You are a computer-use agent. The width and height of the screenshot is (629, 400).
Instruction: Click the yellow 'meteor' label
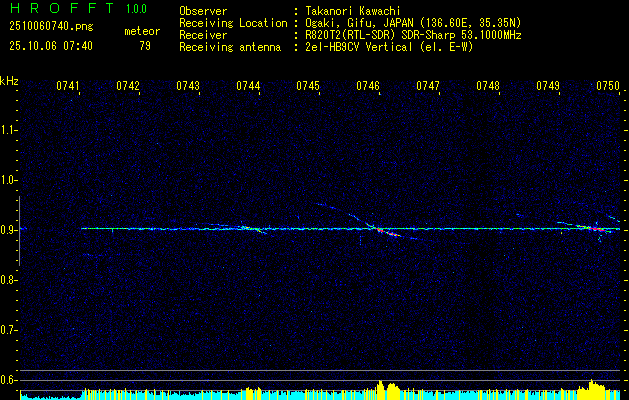(142, 31)
